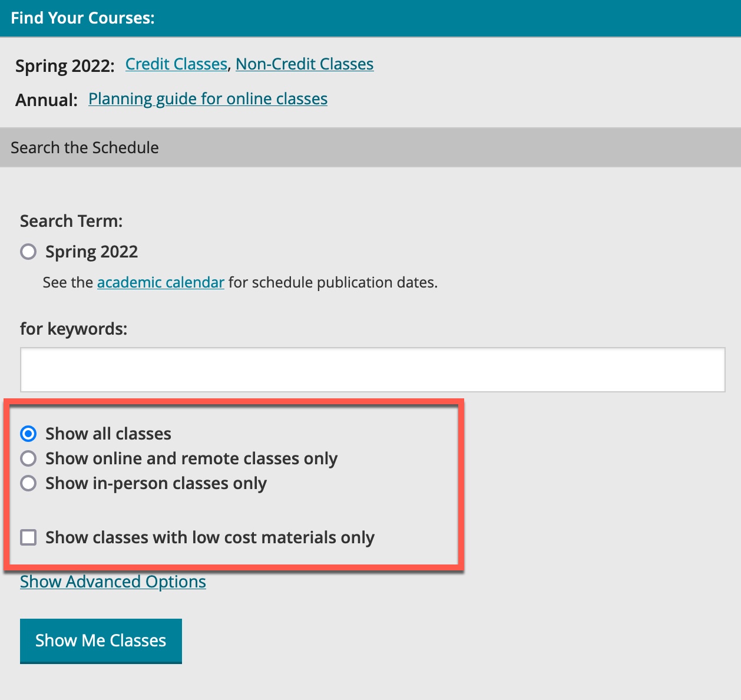Select "Show in-person classes only"
Screen dimensions: 741x700
28,483
